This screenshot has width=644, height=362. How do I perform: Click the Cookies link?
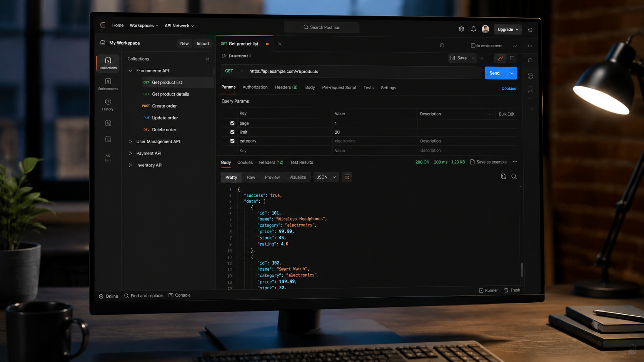pyautogui.click(x=509, y=89)
